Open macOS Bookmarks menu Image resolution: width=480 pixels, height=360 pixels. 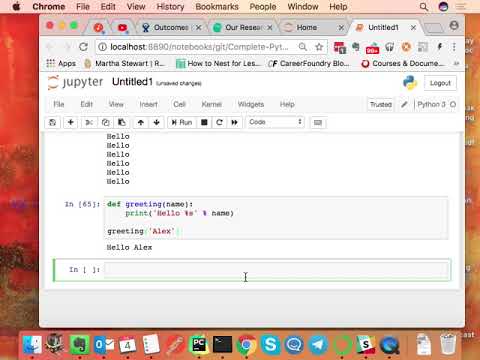click(x=217, y=7)
